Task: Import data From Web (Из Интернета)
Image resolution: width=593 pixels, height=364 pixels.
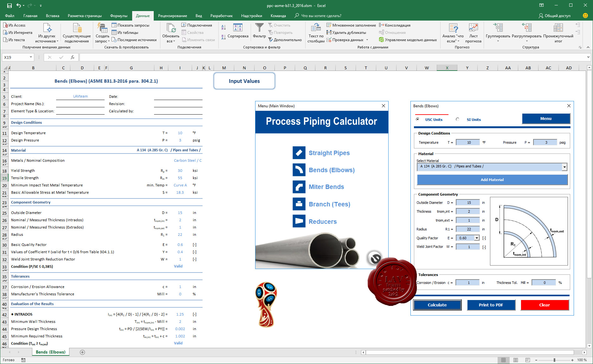Action: [18, 33]
